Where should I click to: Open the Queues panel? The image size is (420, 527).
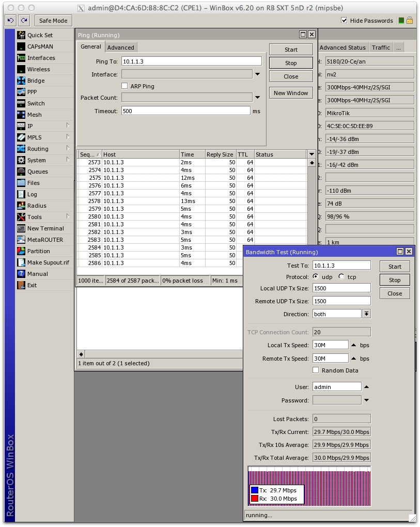pyautogui.click(x=38, y=172)
